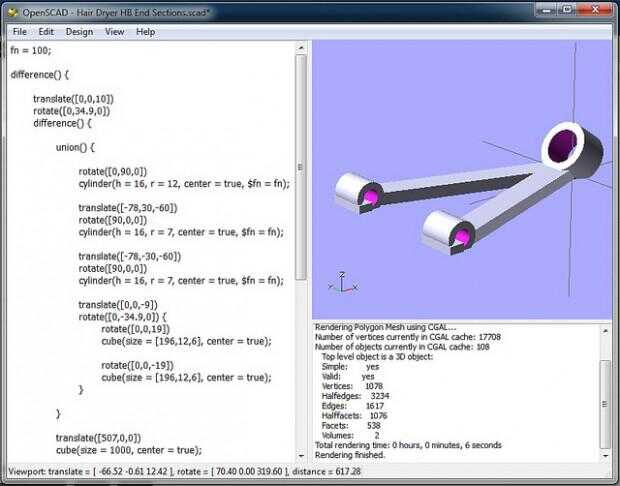Click the editor scrollbar down arrow

(x=301, y=456)
